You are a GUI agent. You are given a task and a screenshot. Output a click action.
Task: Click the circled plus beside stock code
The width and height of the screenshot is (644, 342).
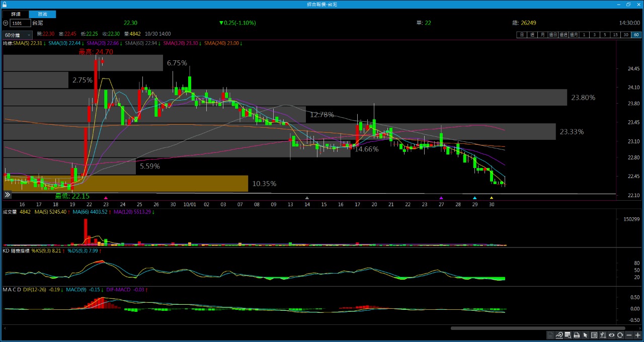point(6,23)
